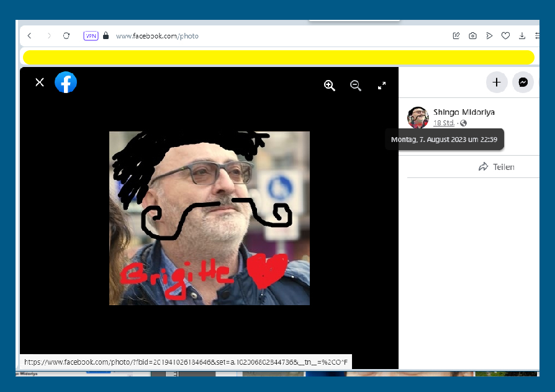This screenshot has height=392, width=555.
Task: Zoom in on the photo
Action: tap(330, 86)
